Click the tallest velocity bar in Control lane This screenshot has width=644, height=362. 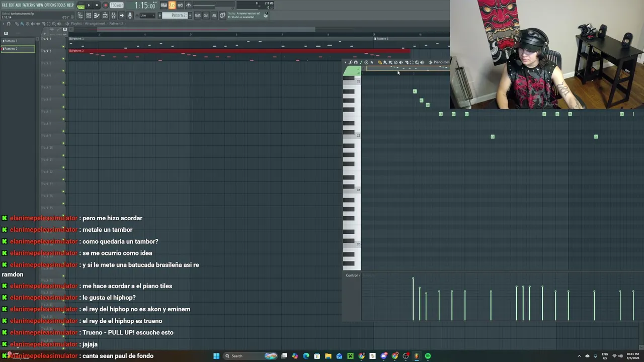click(x=413, y=299)
